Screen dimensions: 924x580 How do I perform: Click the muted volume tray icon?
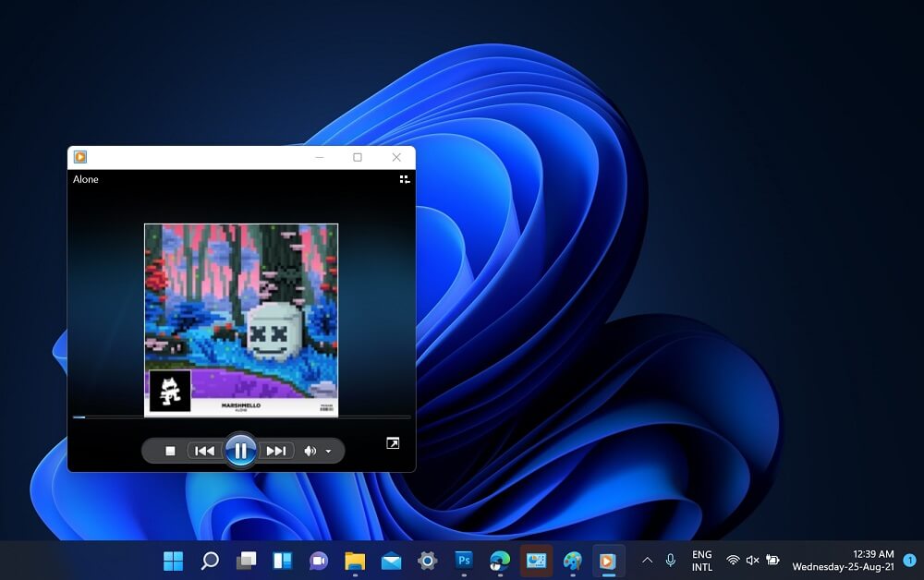752,560
